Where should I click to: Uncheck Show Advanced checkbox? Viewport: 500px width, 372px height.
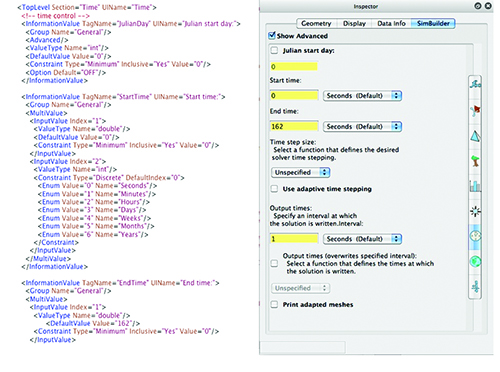click(x=272, y=35)
